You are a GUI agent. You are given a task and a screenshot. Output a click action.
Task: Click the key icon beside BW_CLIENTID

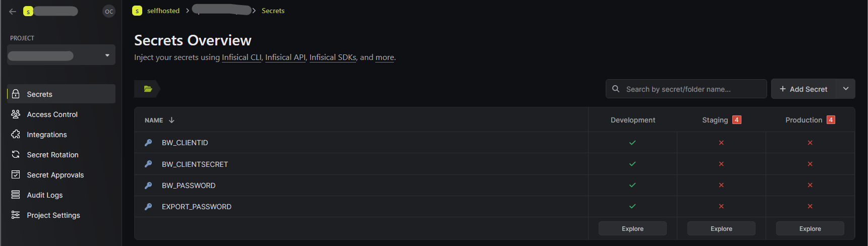point(148,143)
